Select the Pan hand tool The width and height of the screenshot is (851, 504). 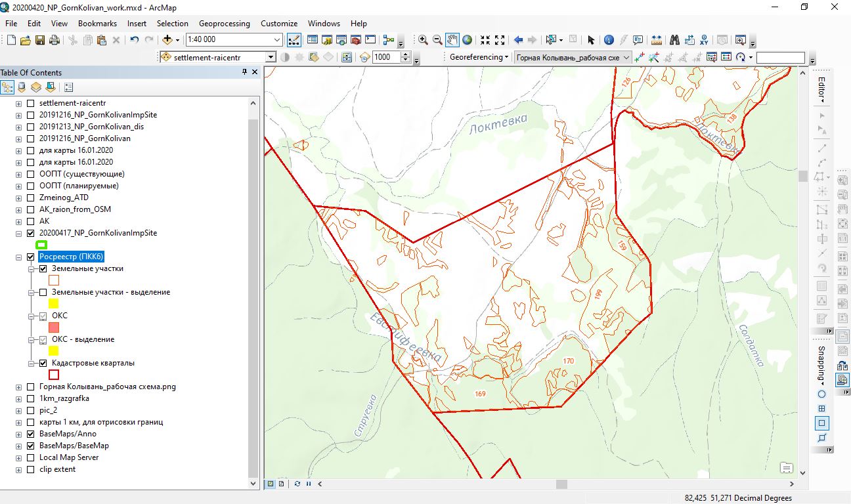coord(452,40)
